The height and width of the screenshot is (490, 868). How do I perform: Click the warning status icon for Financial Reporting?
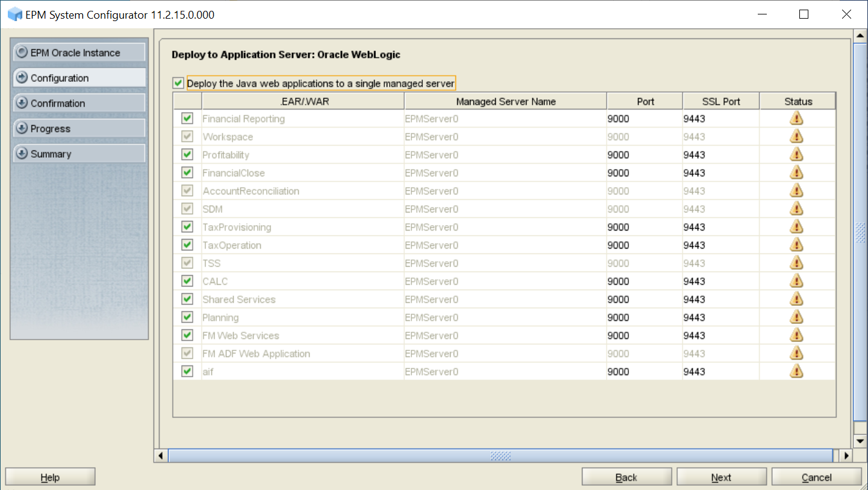point(796,118)
